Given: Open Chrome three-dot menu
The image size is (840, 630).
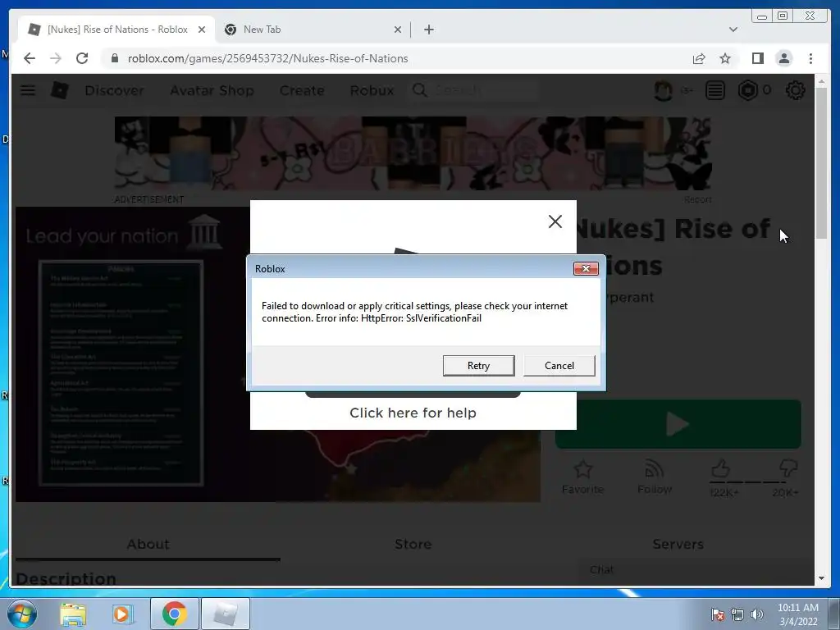Looking at the screenshot, I should coord(810,58).
